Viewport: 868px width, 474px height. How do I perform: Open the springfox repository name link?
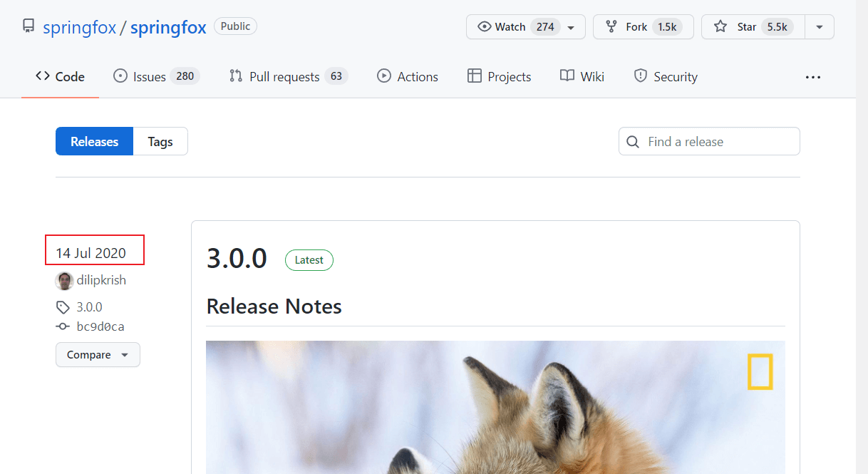click(x=168, y=27)
